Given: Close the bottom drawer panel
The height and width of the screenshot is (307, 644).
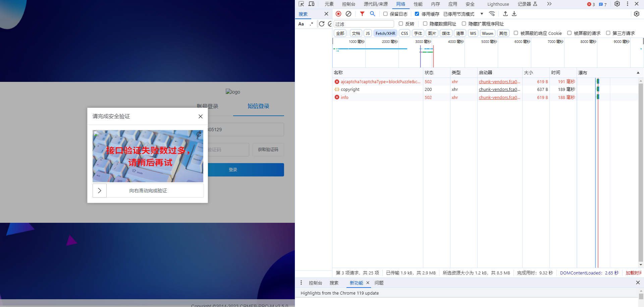Looking at the screenshot, I should pyautogui.click(x=638, y=283).
